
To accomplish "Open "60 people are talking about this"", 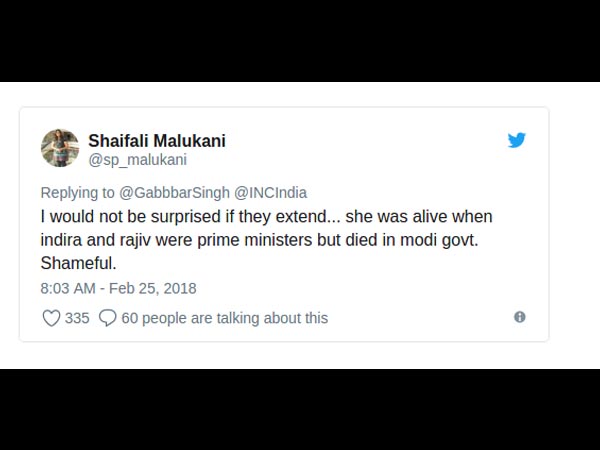I will (224, 318).
